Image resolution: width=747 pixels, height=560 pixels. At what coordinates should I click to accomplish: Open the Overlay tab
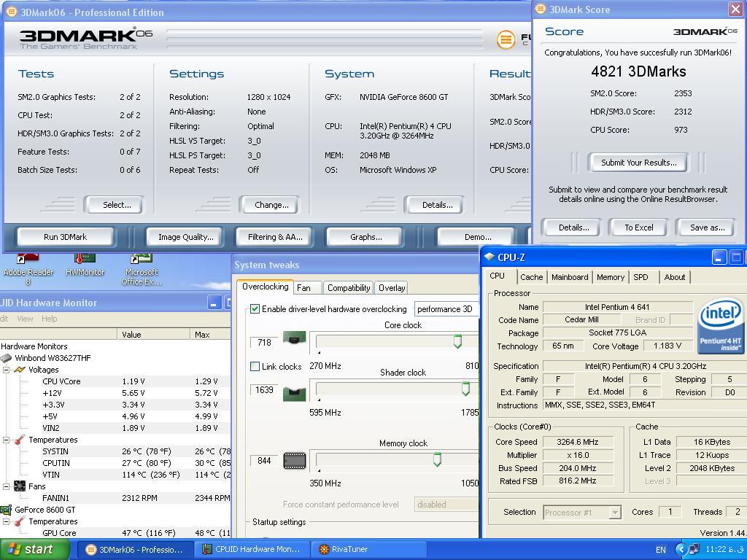[x=392, y=287]
